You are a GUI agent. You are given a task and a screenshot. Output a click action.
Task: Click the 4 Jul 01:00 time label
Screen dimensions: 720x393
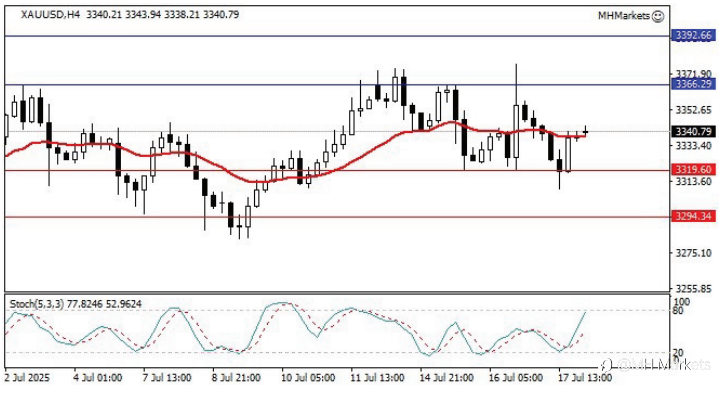[98, 378]
